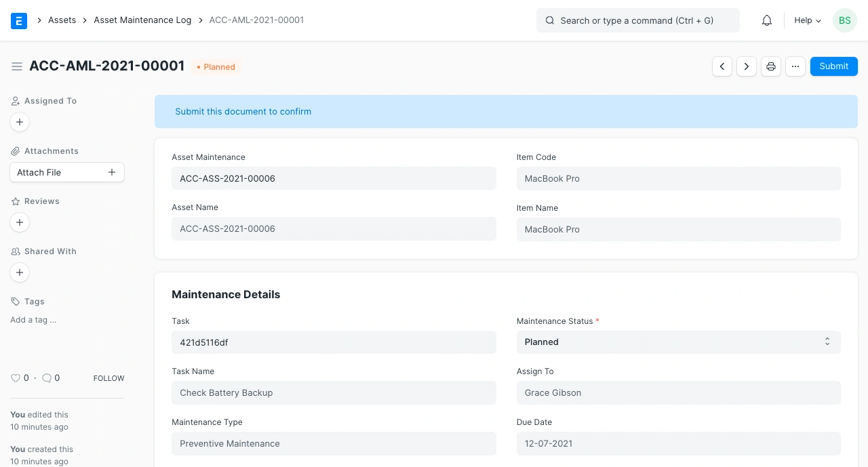Follow this document
Screen dimensions: 868x467
coord(108,378)
